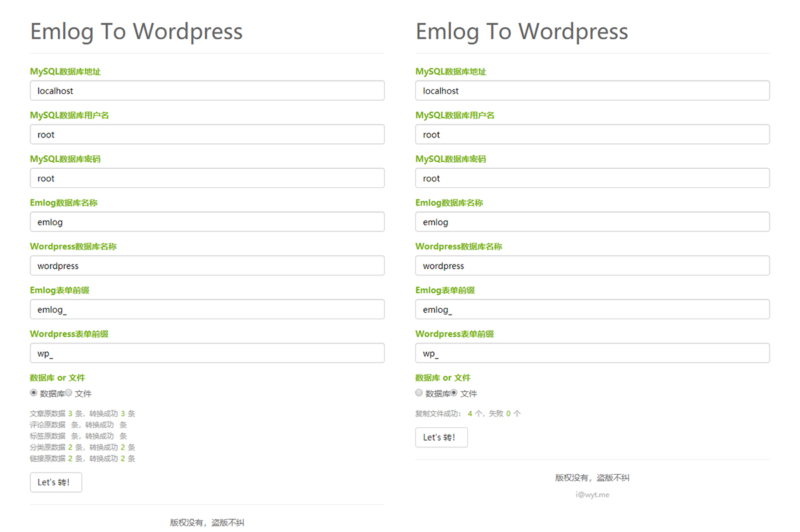This screenshot has height=532, width=800.
Task: Click the MySQL数据库地址 label in the left form
Action: 65,71
